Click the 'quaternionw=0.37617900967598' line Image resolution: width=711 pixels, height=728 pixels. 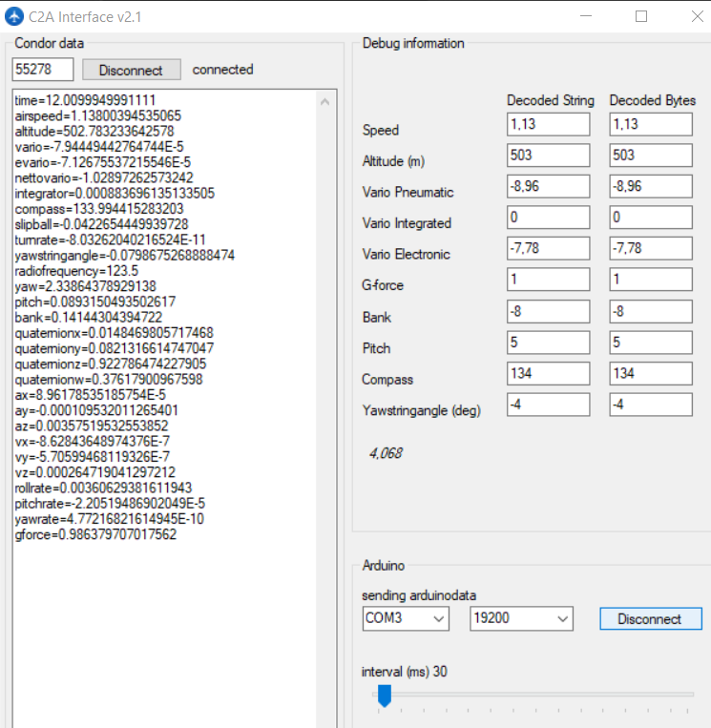109,380
